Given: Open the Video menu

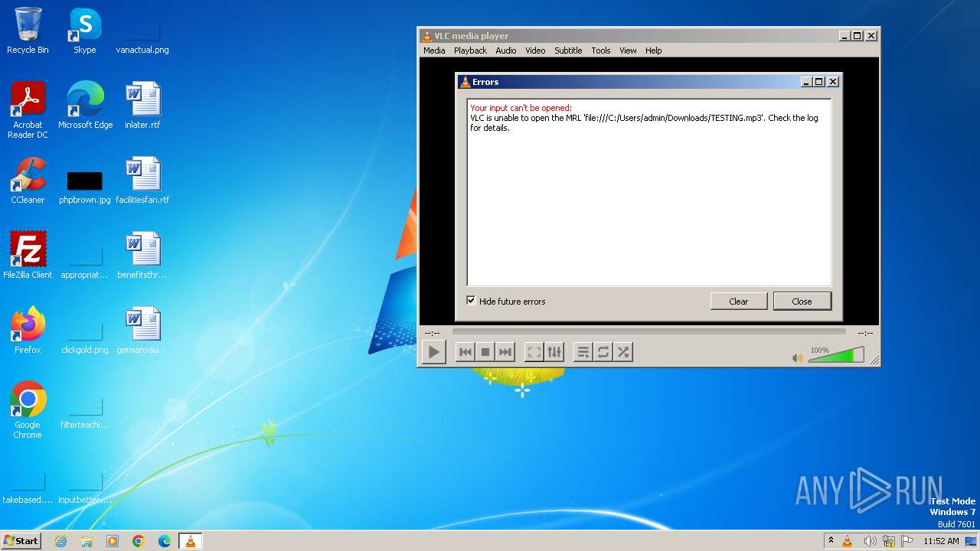Looking at the screenshot, I should [x=535, y=51].
